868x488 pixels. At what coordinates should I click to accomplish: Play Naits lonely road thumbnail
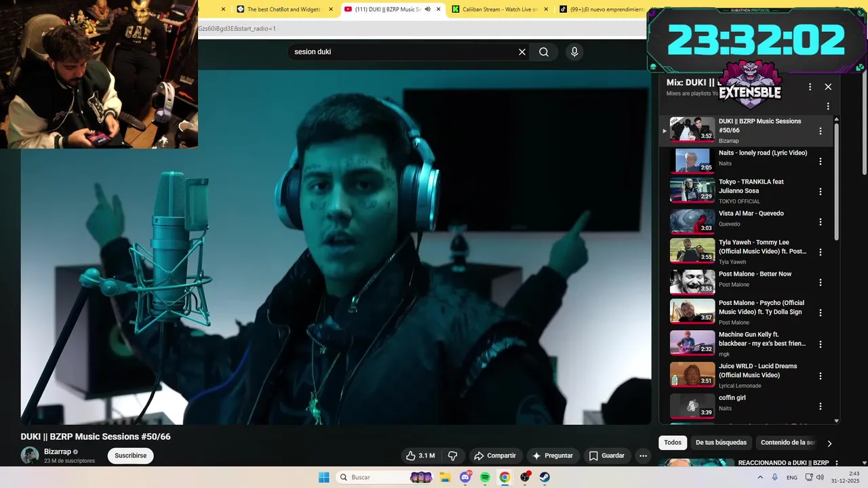692,161
